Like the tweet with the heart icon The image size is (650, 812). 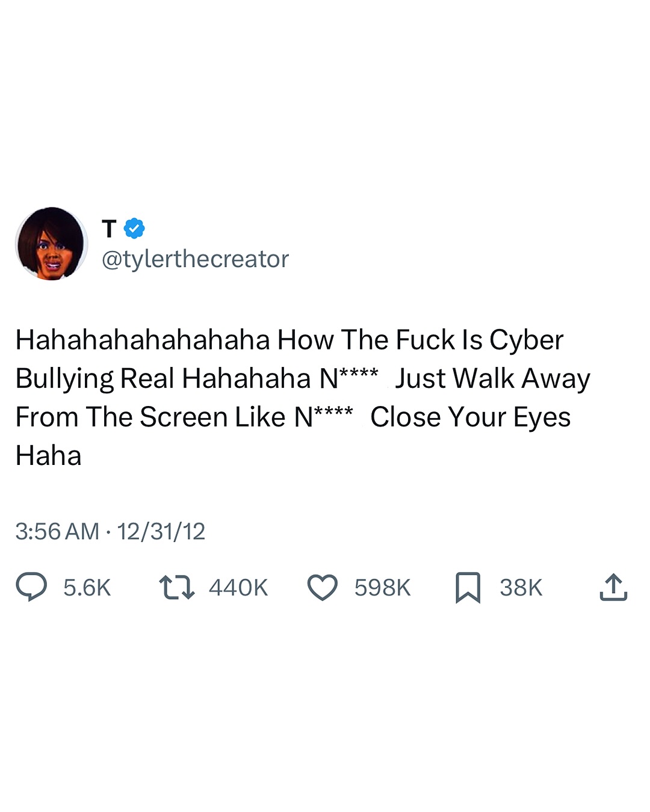pos(323,588)
